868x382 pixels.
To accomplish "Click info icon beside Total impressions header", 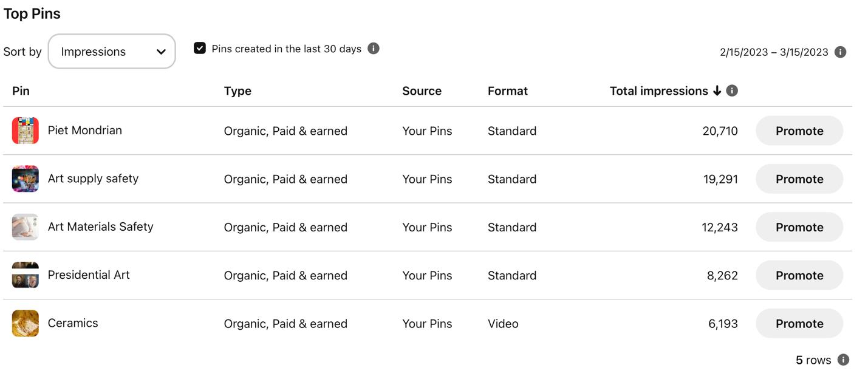I will click(x=732, y=90).
